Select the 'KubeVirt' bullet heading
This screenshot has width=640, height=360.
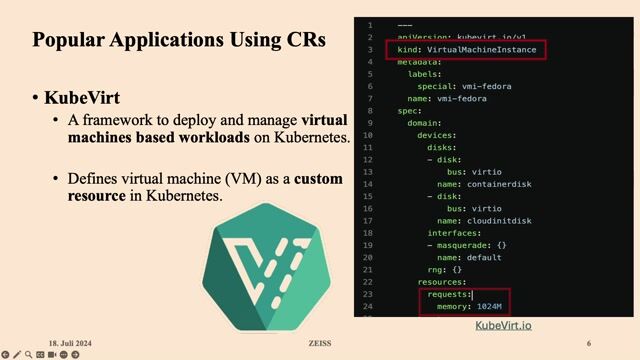pos(82,98)
